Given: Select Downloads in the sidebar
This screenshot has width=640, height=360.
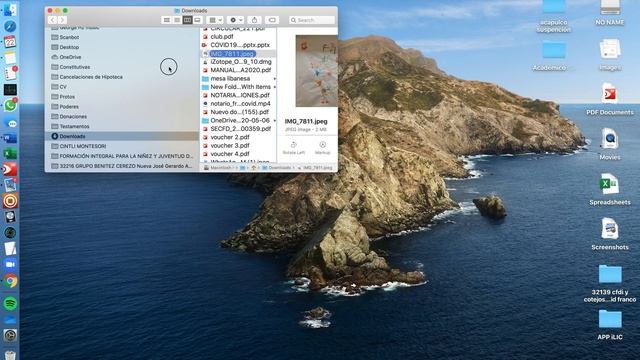Looking at the screenshot, I should [122, 136].
